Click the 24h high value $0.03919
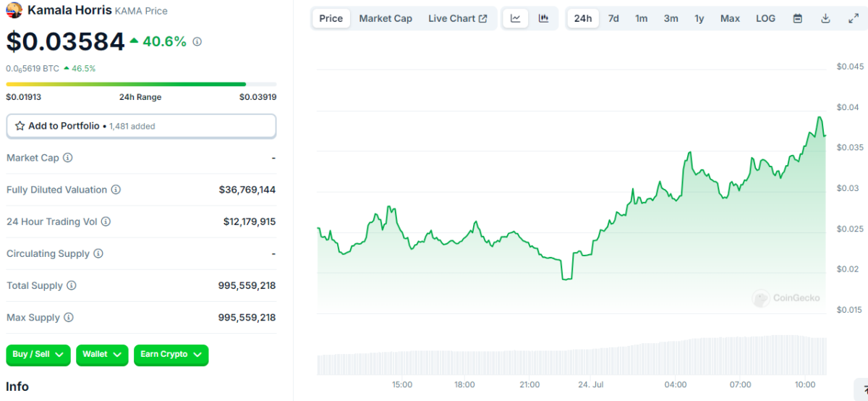The height and width of the screenshot is (401, 868). 258,97
